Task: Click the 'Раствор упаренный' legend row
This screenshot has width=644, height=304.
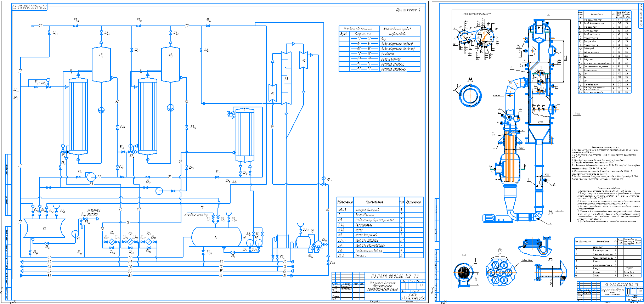Action: tap(379, 69)
